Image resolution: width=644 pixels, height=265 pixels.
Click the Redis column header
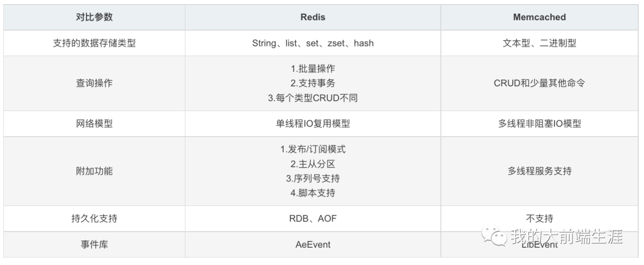[313, 17]
